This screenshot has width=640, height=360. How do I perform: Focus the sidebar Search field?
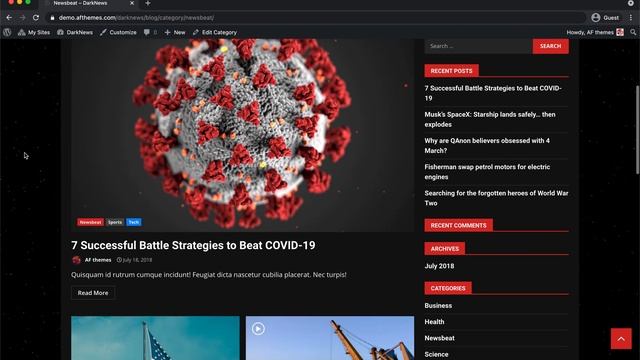(478, 46)
